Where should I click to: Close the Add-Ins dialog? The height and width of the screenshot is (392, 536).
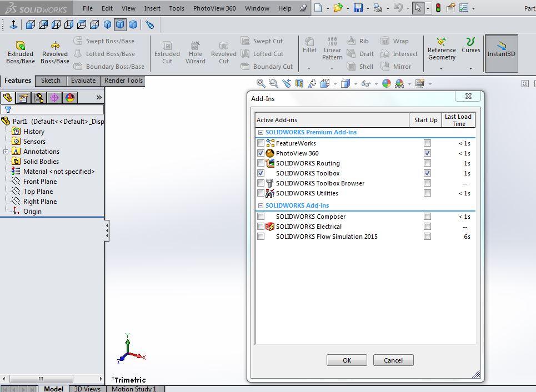coord(468,97)
